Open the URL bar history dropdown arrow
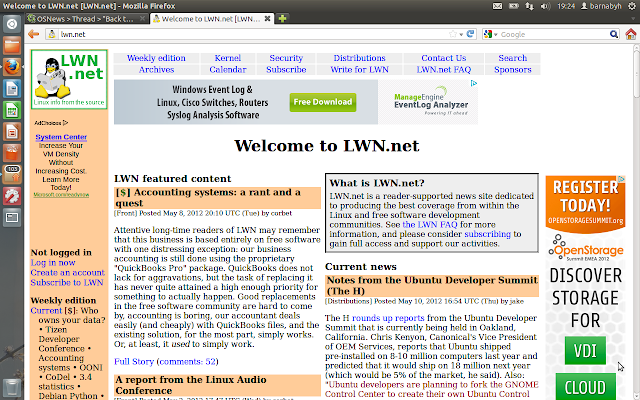The width and height of the screenshot is (640, 400). pyautogui.click(x=461, y=35)
